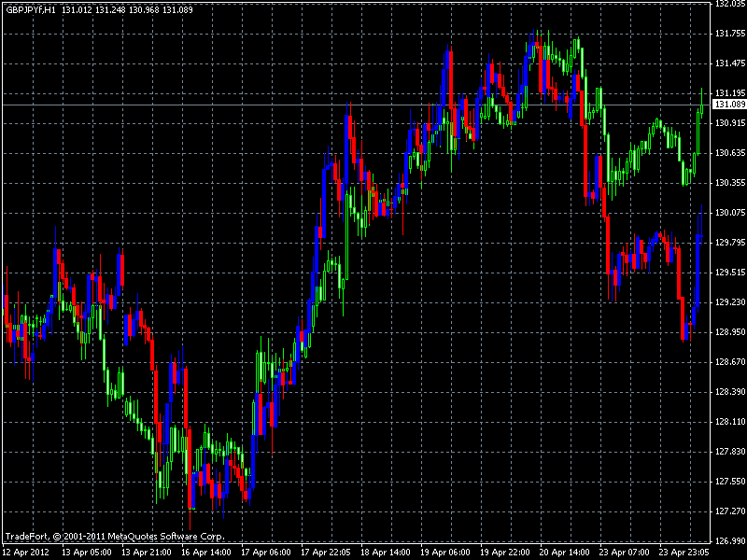Click the 130.635 price axis label
This screenshot has width=747, height=560.
click(730, 153)
